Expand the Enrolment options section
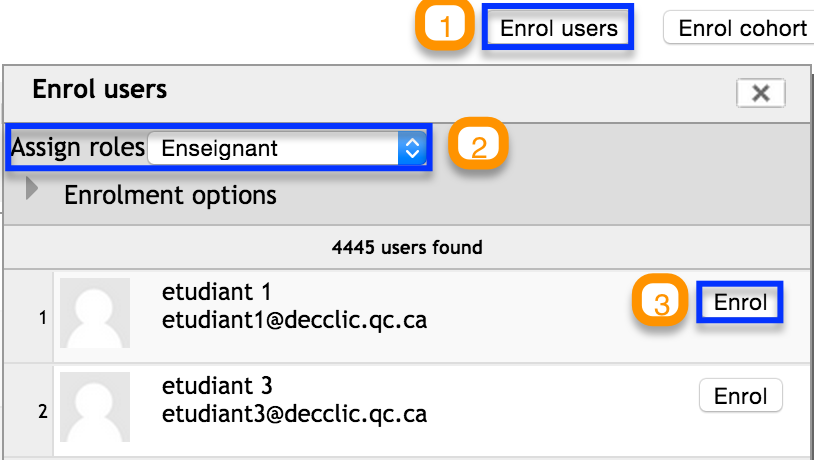Image resolution: width=814 pixels, height=460 pixels. point(170,195)
